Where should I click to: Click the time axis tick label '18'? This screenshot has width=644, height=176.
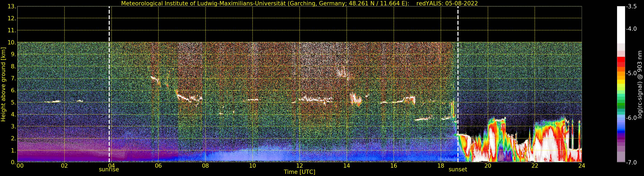441,166
